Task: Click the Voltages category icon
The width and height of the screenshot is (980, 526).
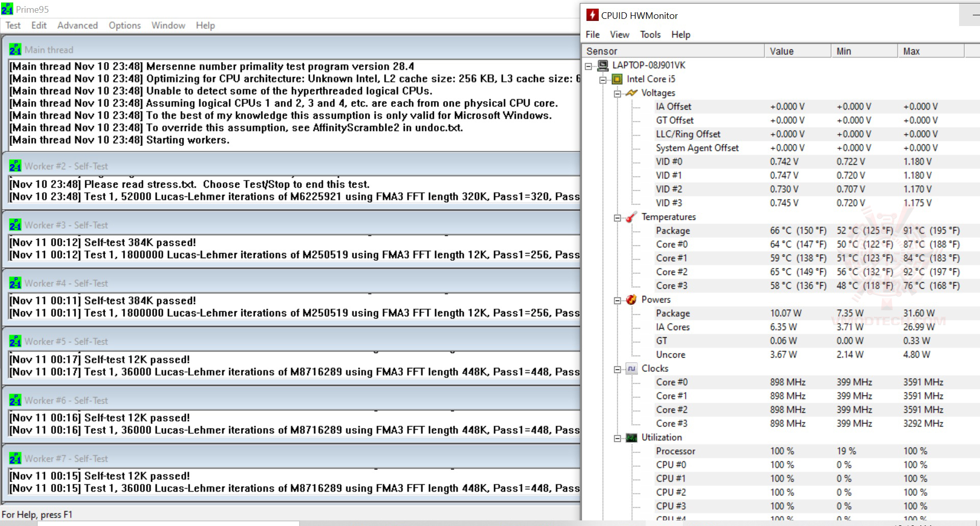Action: coord(631,93)
